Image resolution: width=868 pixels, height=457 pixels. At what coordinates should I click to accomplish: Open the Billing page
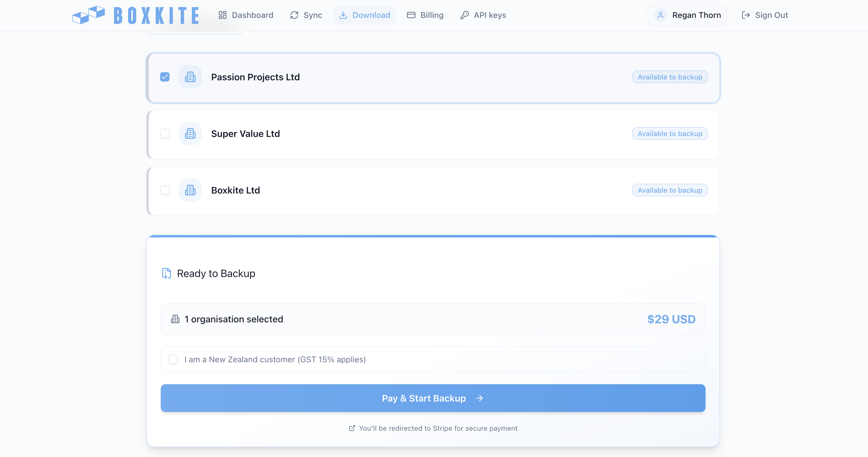pos(425,15)
